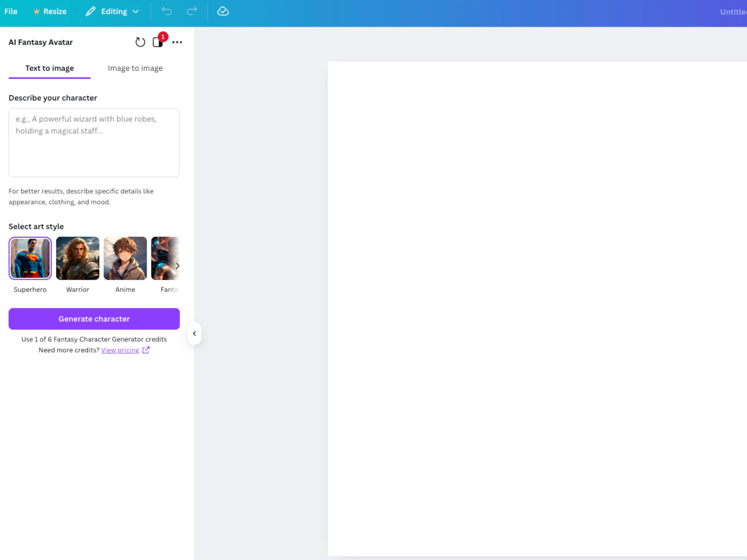
Task: Click the refresh app icon
Action: click(140, 42)
